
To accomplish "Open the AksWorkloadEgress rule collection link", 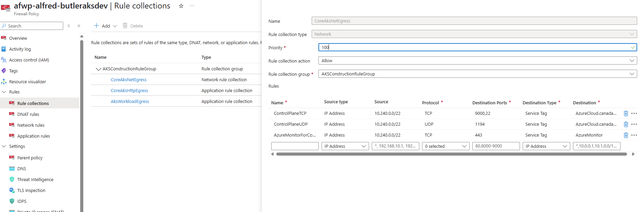I will pyautogui.click(x=130, y=101).
